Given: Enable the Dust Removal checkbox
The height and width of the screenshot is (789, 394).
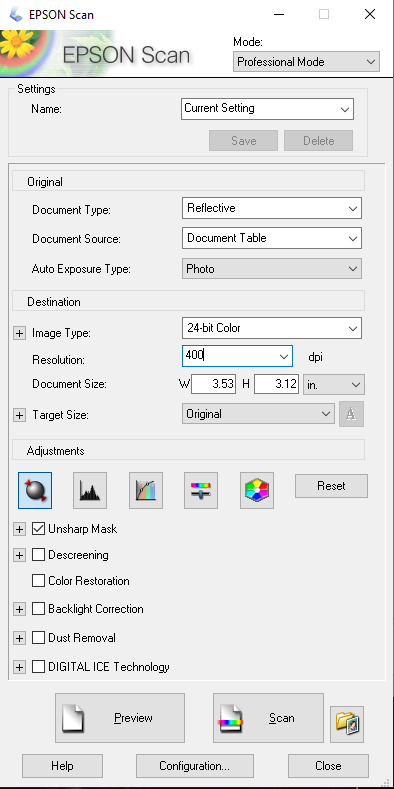Looking at the screenshot, I should (38, 638).
